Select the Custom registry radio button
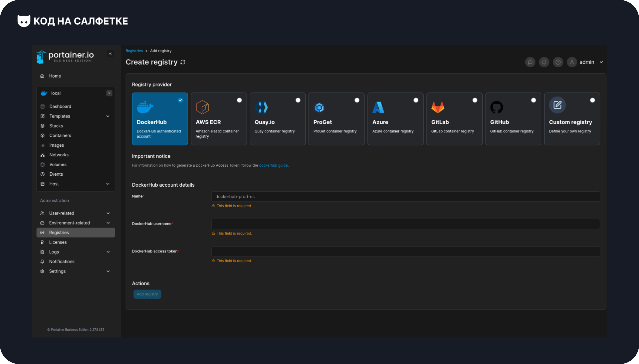Screen dimensions: 639x364 pos(592,100)
